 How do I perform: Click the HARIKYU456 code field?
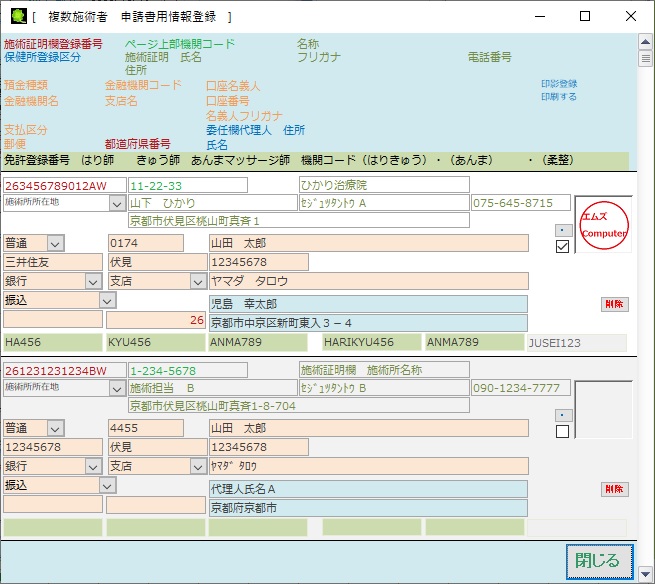(372, 343)
